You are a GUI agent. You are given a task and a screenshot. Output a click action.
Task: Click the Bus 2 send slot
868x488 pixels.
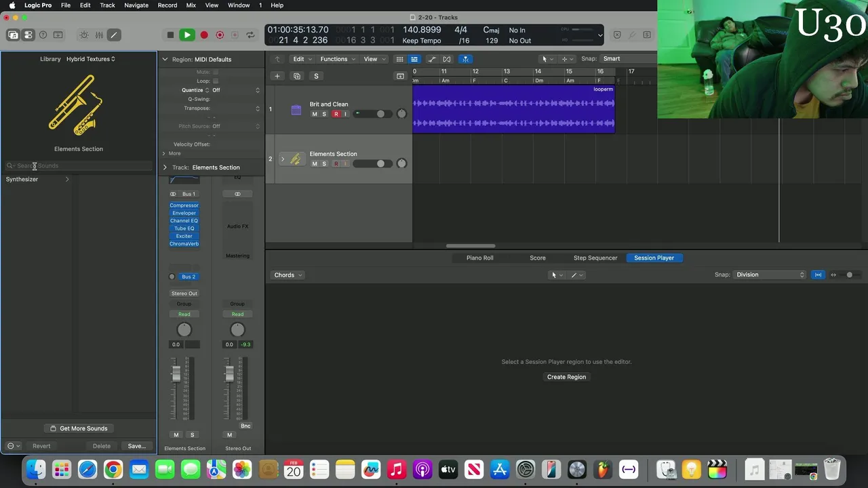point(189,277)
